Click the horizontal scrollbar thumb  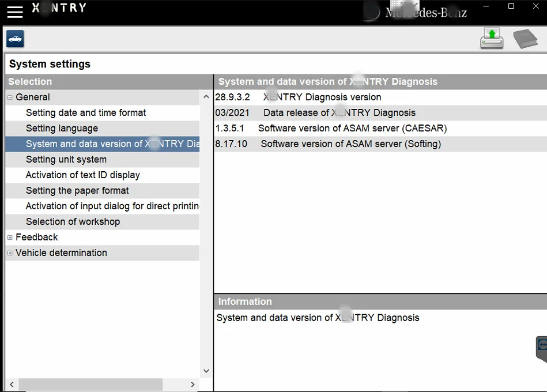tap(90, 385)
